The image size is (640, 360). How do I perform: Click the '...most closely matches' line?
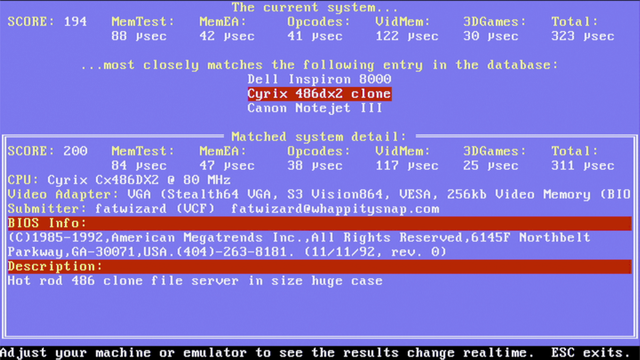(x=319, y=65)
